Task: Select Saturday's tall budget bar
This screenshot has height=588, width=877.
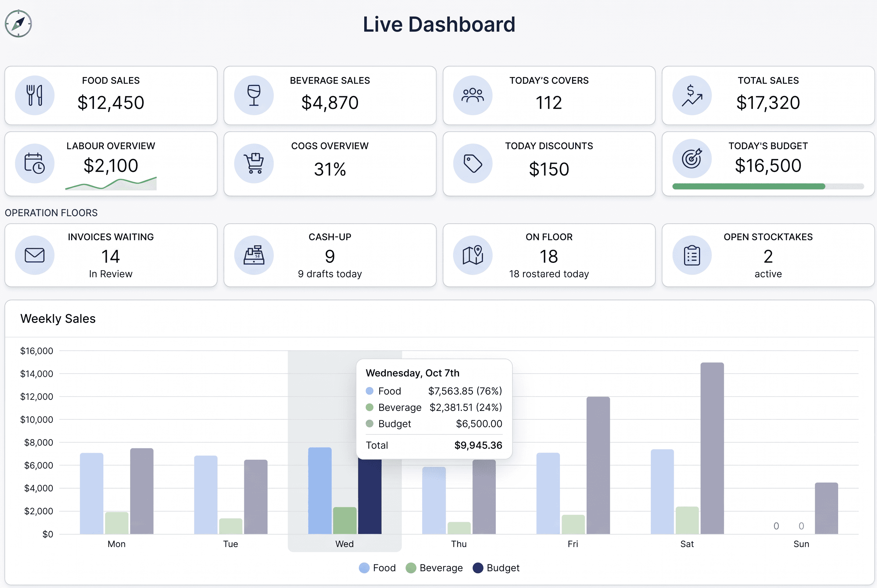Action: 712,448
